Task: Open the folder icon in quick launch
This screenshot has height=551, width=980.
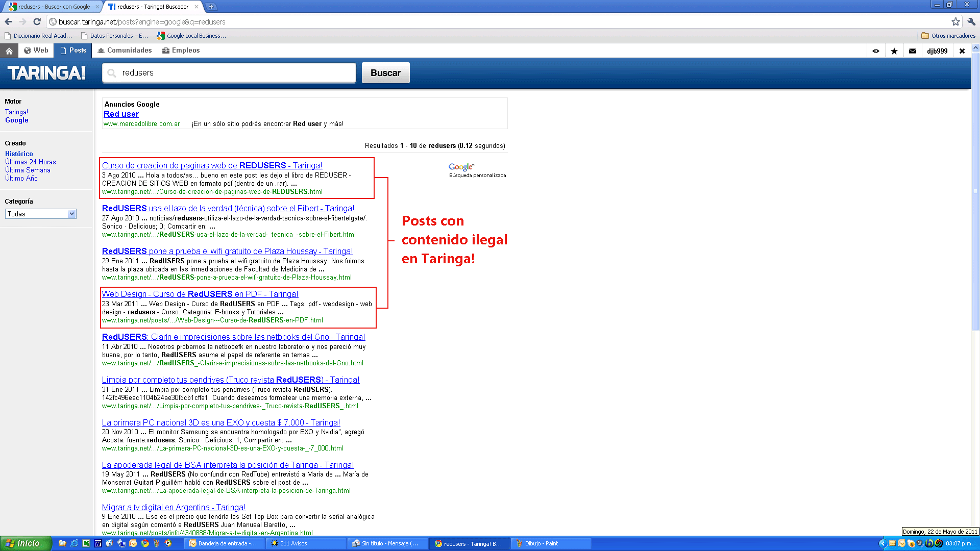Action: (x=62, y=543)
